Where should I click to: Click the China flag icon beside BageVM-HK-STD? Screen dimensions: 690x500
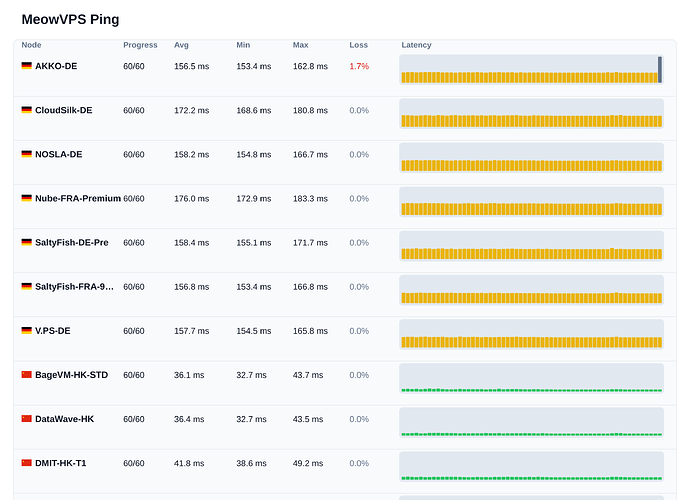click(x=26, y=375)
